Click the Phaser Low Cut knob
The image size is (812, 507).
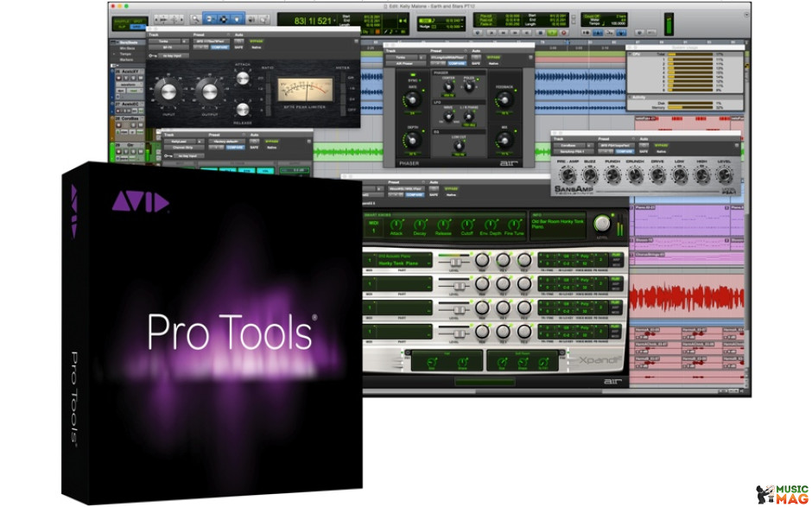(459, 146)
